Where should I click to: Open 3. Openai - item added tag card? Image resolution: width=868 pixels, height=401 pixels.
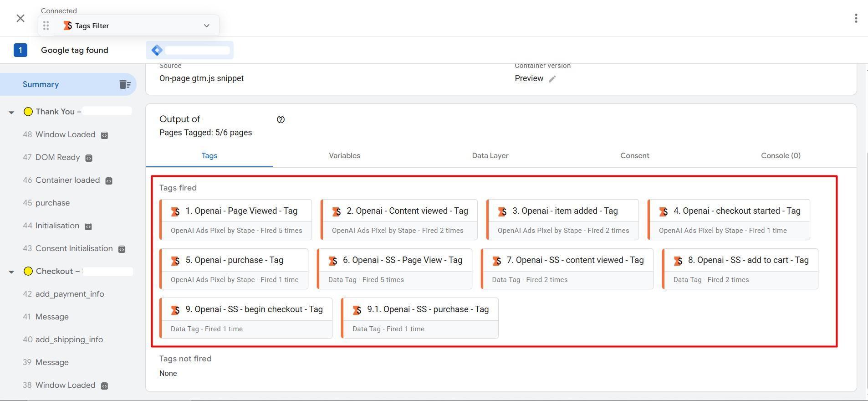tap(562, 220)
